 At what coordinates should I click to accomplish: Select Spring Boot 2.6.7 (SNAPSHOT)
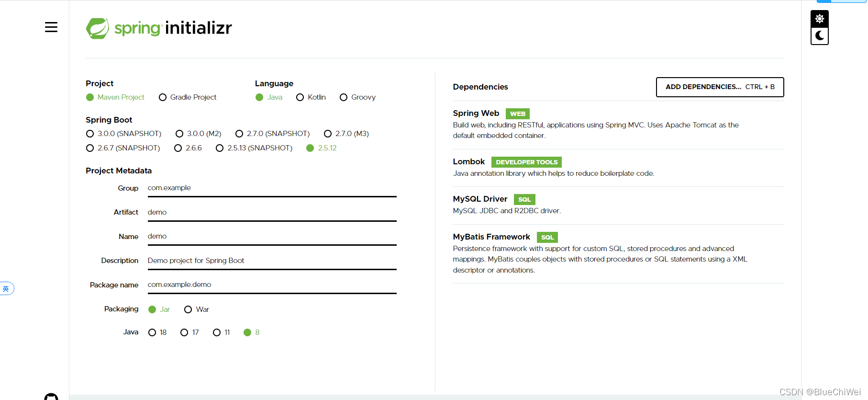tap(123, 148)
